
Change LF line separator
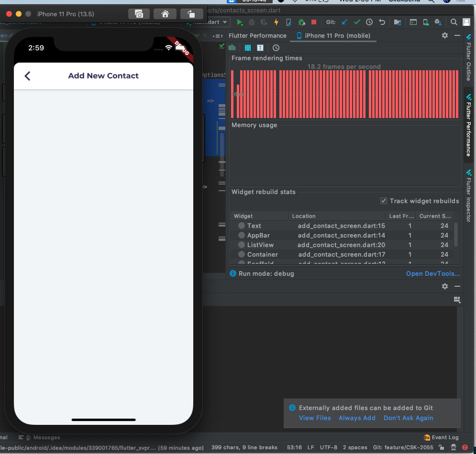point(310,447)
